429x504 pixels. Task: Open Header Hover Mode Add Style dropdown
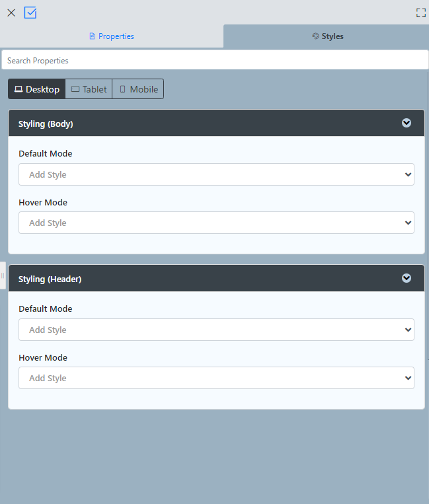pyautogui.click(x=216, y=378)
